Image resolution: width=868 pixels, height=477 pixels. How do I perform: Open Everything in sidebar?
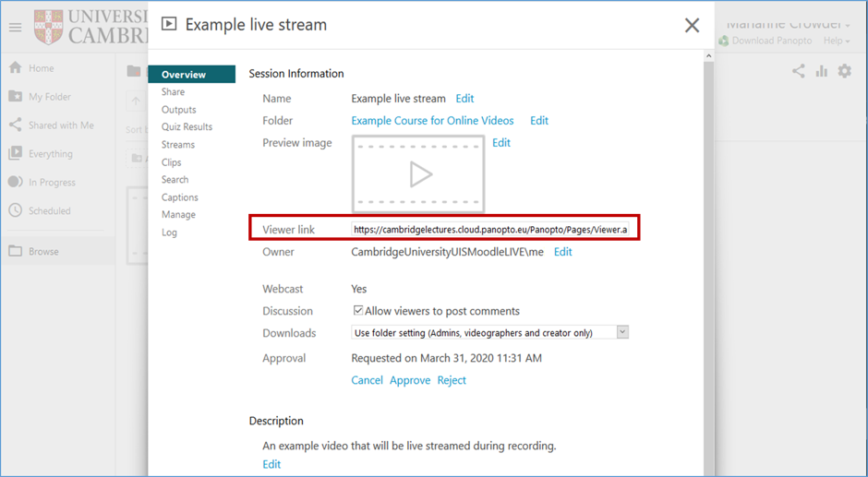coord(51,154)
